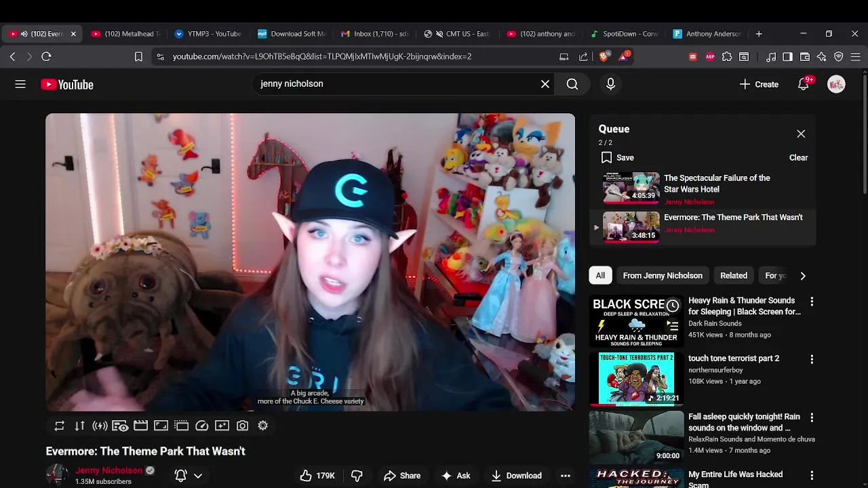Open the YouTube hamburger guide menu
868x488 pixels.
(x=20, y=84)
